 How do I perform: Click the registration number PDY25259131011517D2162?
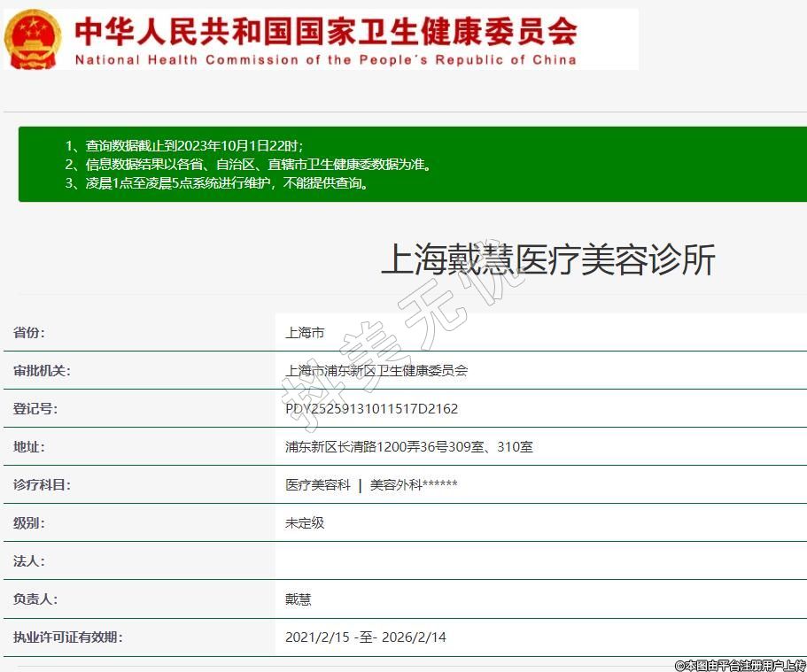(371, 409)
